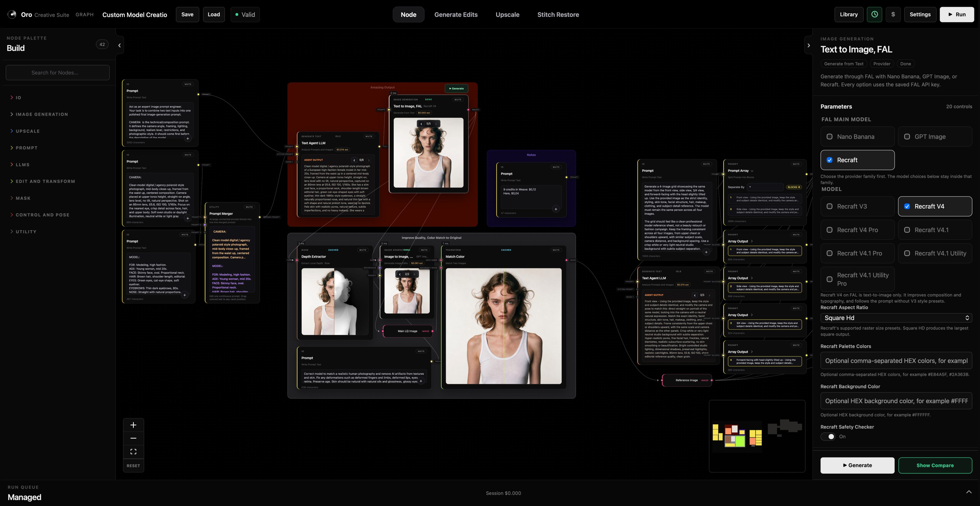Image resolution: width=980 pixels, height=506 pixels.
Task: Zoom in the canvas with the plus icon
Action: 133,425
